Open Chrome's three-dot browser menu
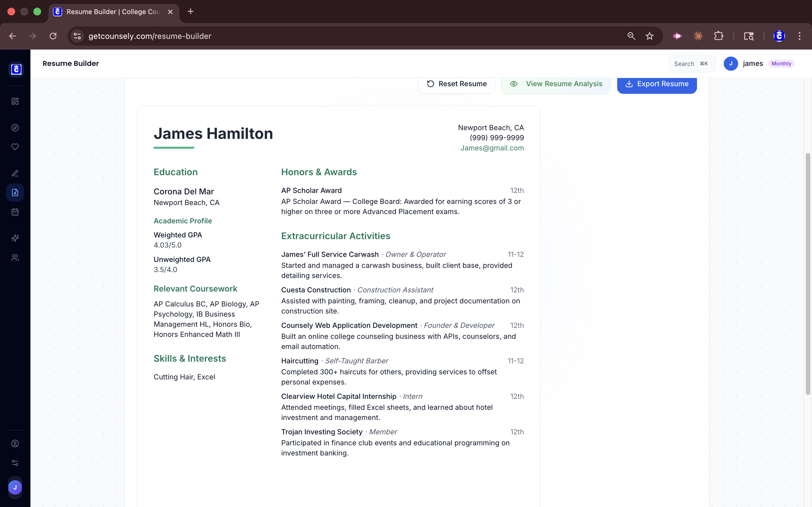This screenshot has width=812, height=507. (800, 36)
